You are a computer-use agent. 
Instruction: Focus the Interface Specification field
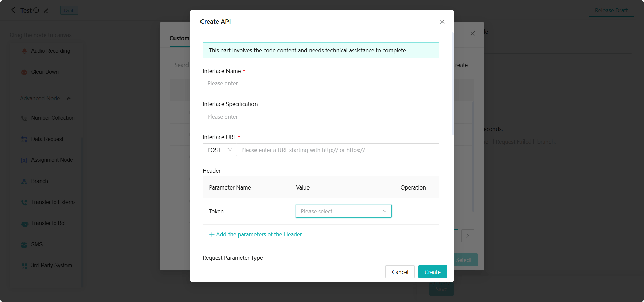pyautogui.click(x=321, y=117)
